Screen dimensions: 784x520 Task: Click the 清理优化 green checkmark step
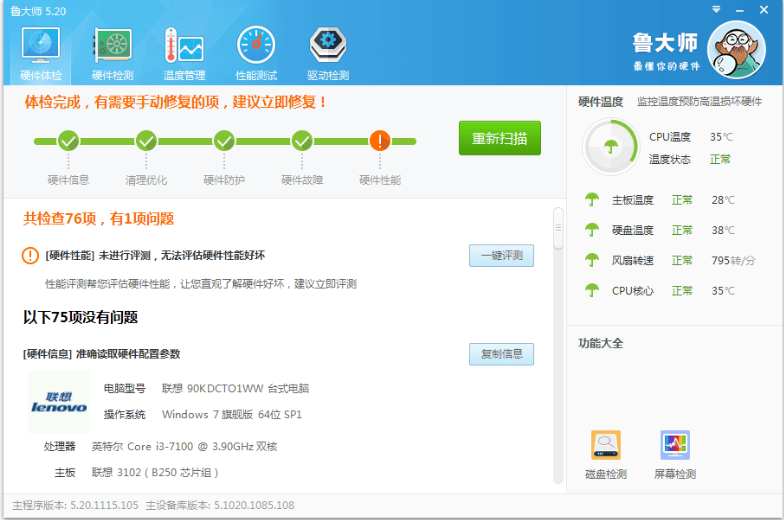146,141
